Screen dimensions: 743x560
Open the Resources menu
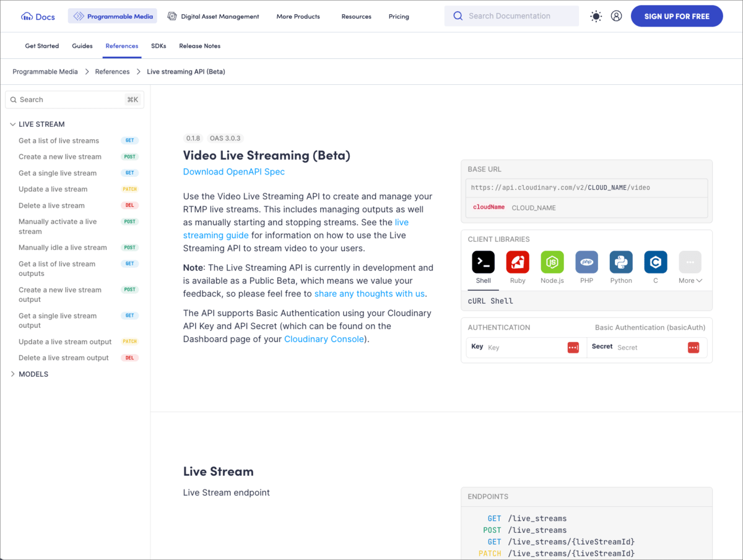(356, 16)
